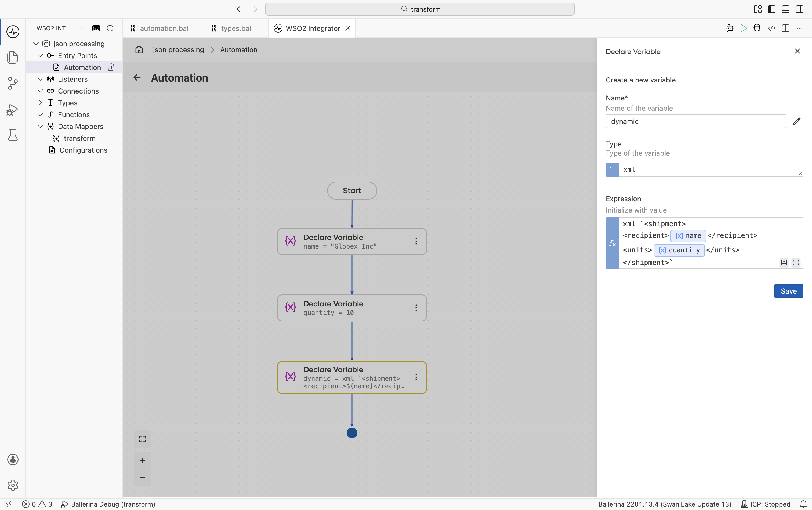Screen dimensions: 812x510
Task: Fit diagram to screen
Action: click(142, 439)
